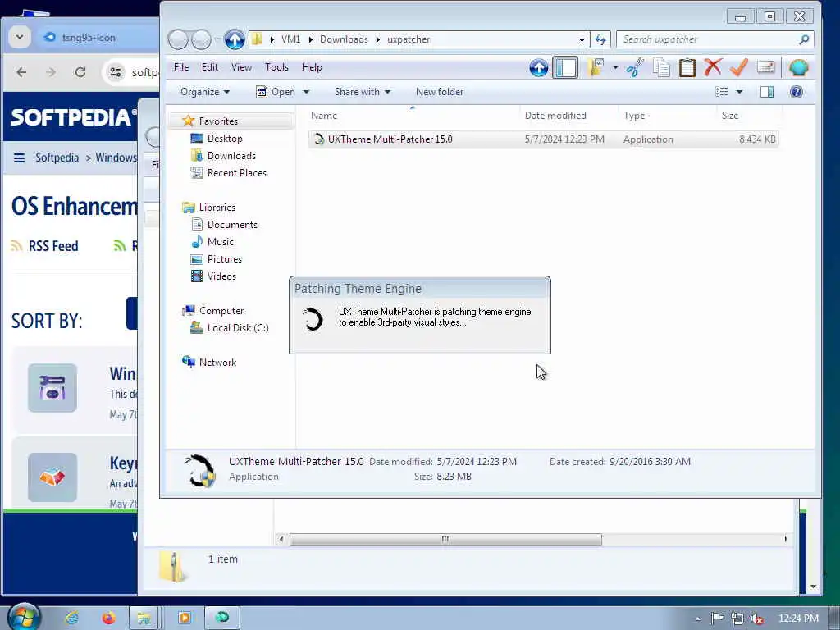Click the change view list icon
Viewport: 840px width, 630px height.
pos(722,92)
